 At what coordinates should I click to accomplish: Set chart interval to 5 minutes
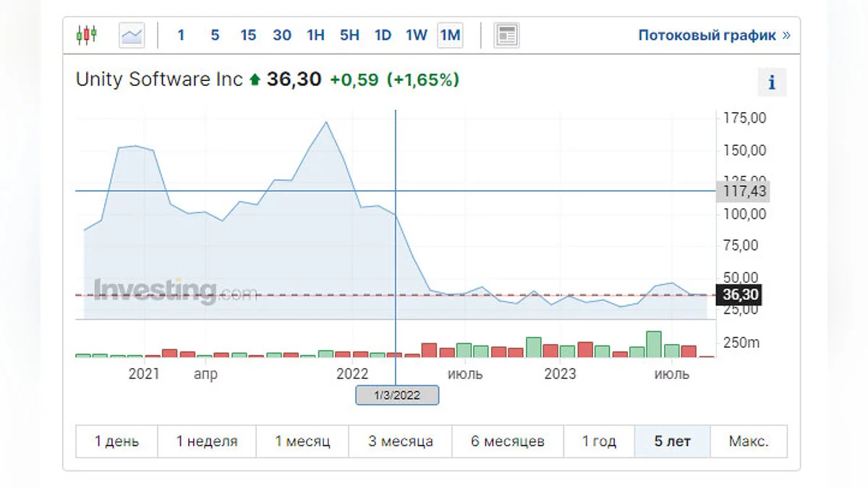point(215,35)
